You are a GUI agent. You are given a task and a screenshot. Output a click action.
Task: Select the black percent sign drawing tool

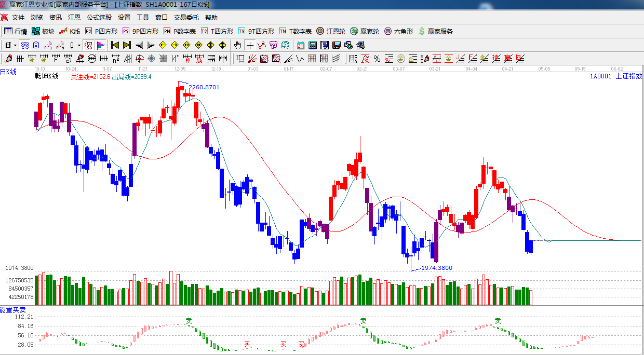(x=377, y=59)
